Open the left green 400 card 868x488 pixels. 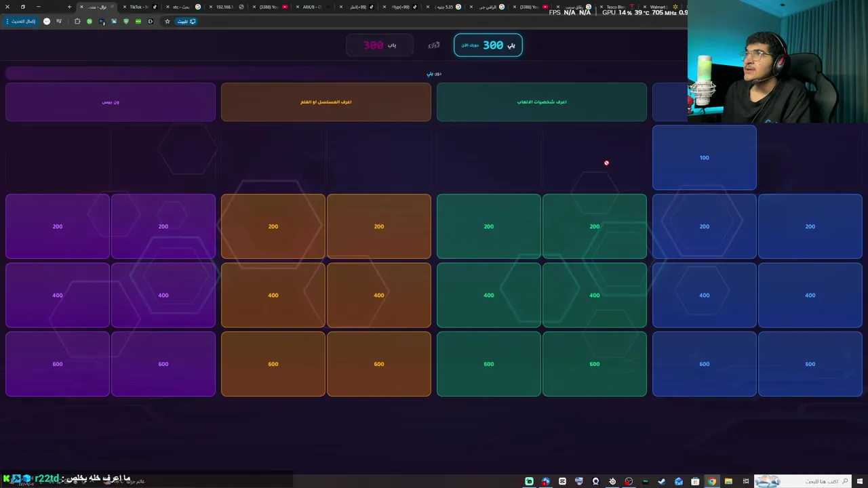489,295
